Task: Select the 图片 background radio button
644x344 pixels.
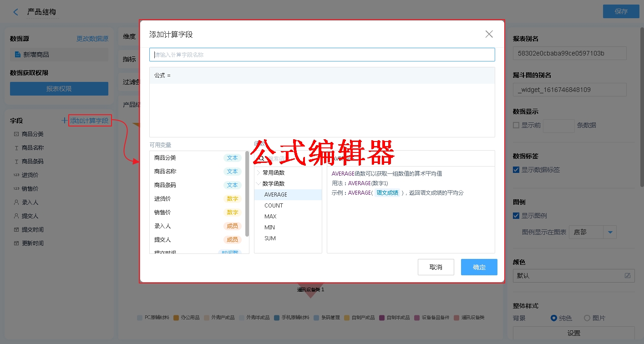Action: point(587,318)
